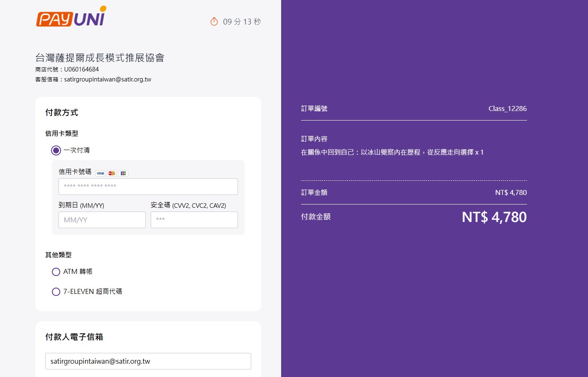Select the 一次付清 credit card option
The height and width of the screenshot is (377, 588).
click(56, 150)
